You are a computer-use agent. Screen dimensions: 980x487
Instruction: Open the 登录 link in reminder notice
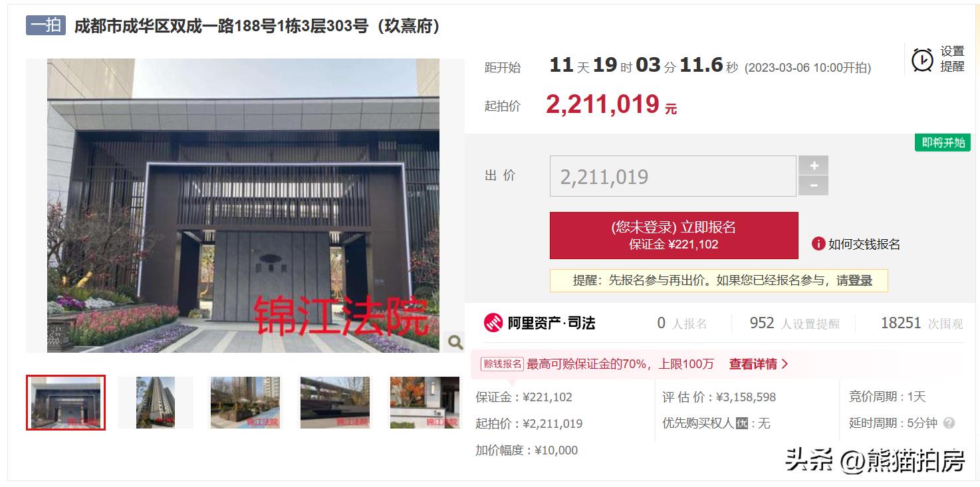pyautogui.click(x=860, y=280)
